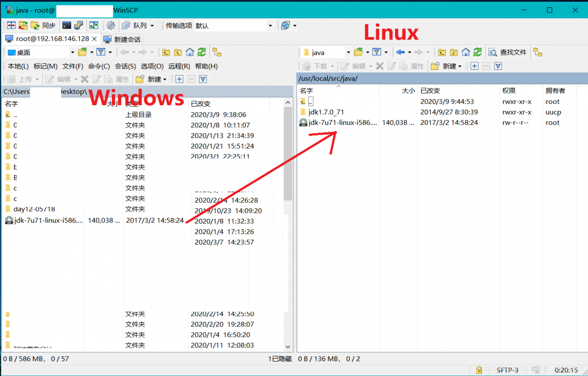
Task: Click the Keep Remote Directory Up to Date icon
Action: point(94,26)
